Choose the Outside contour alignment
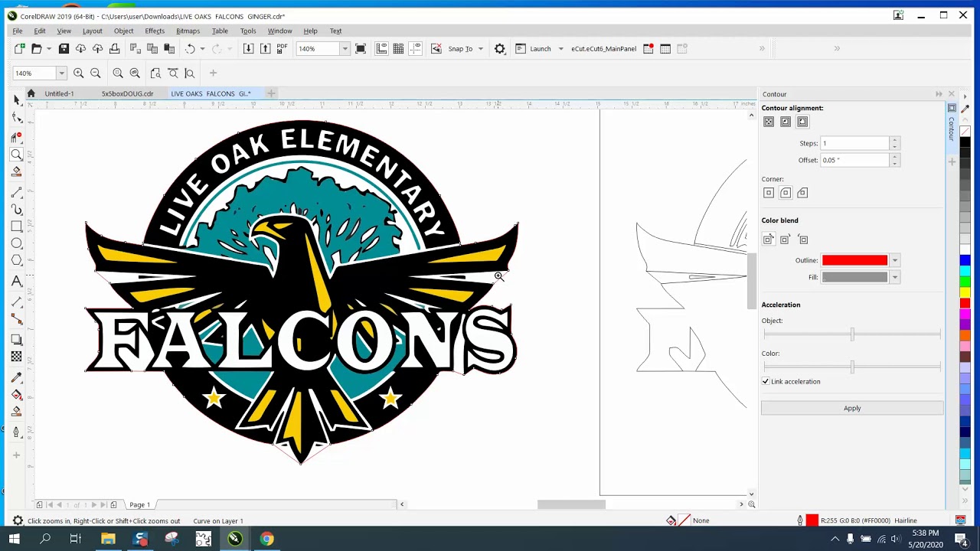This screenshot has width=980, height=551. point(802,122)
